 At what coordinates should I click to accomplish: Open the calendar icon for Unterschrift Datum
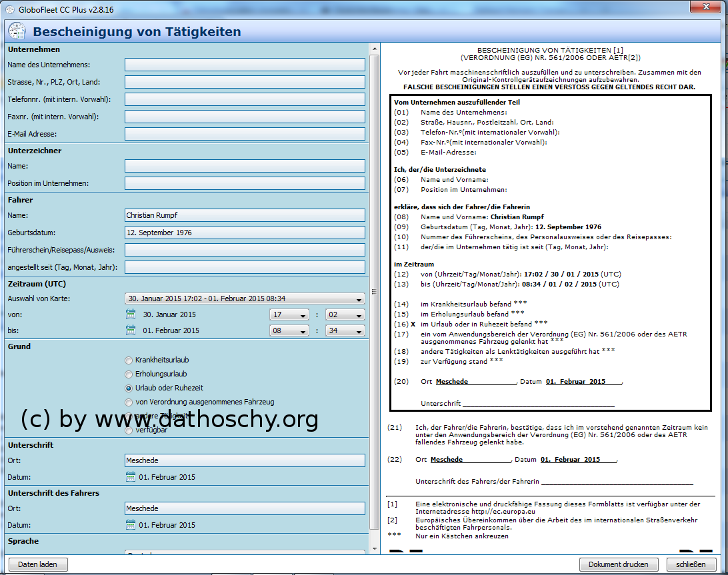131,477
